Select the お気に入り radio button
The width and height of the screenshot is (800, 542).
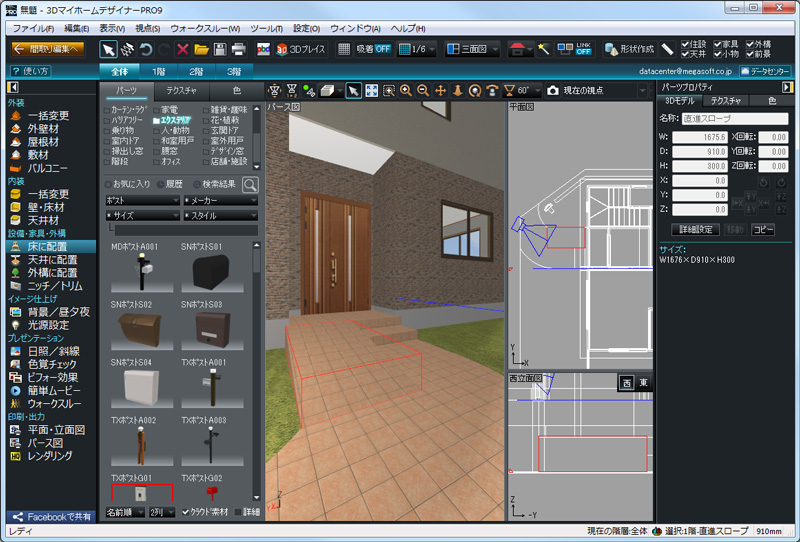pos(108,185)
